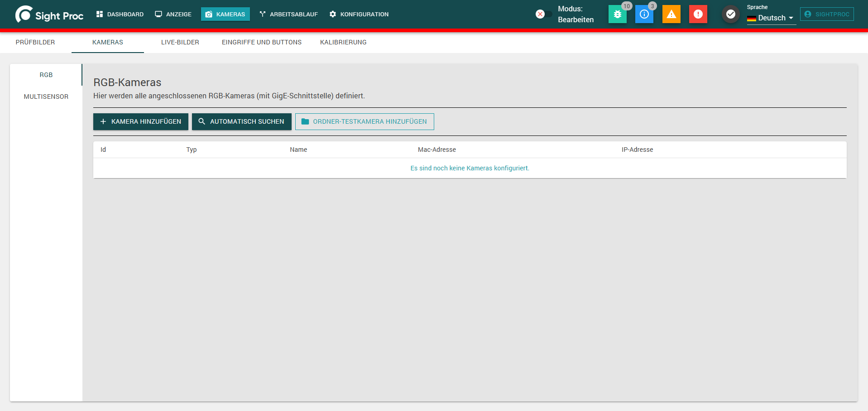The image size is (868, 411).
Task: Open the green bug notifications icon
Action: [x=617, y=15]
